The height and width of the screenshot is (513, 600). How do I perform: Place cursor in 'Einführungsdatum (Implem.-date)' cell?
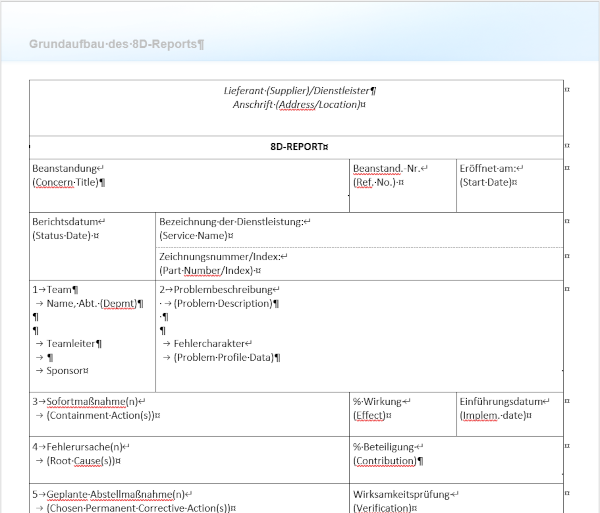(505, 408)
